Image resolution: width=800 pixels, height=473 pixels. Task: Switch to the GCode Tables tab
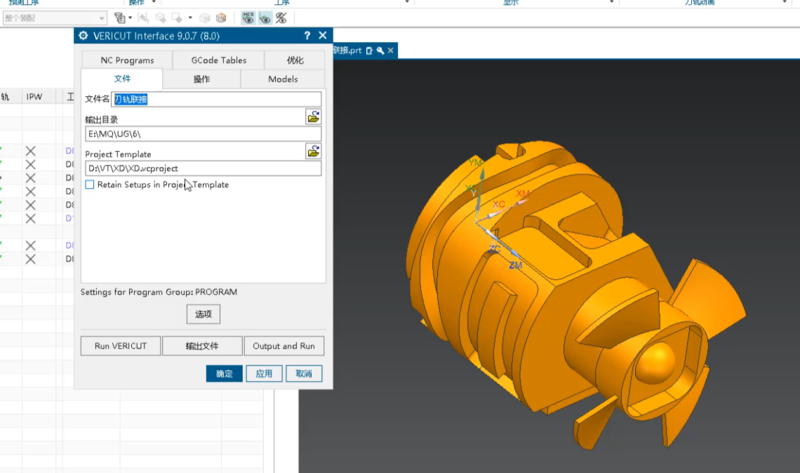coord(218,60)
